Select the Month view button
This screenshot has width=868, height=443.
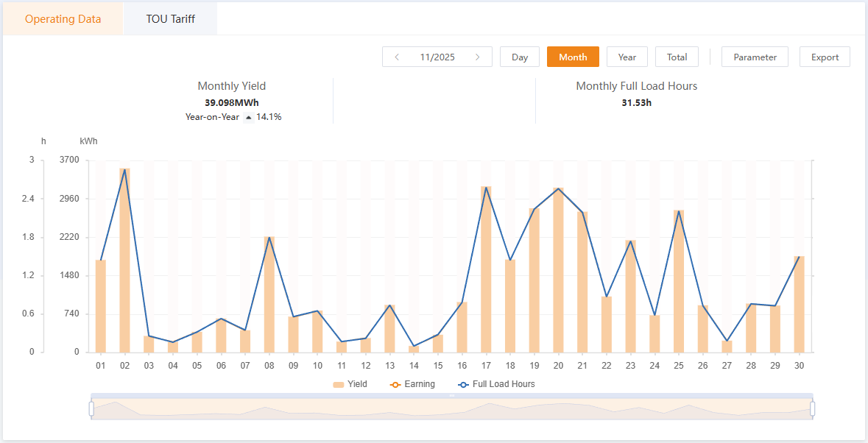click(x=573, y=57)
